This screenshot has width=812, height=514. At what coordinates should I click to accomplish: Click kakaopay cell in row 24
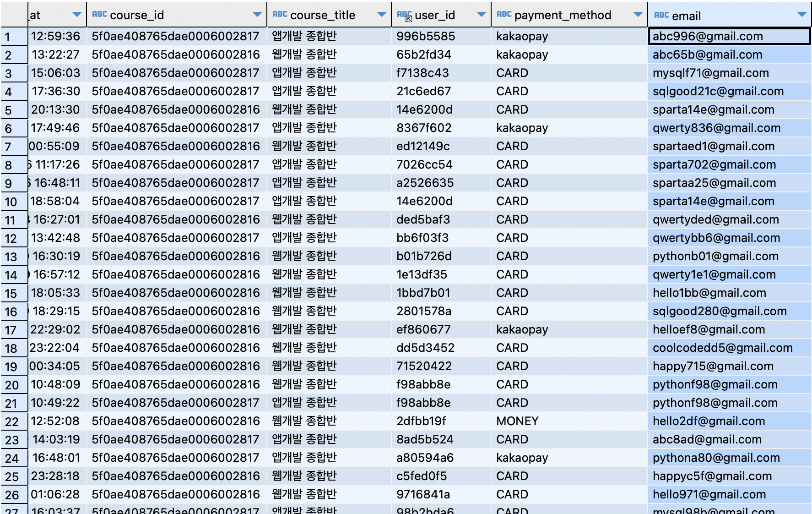(x=569, y=458)
